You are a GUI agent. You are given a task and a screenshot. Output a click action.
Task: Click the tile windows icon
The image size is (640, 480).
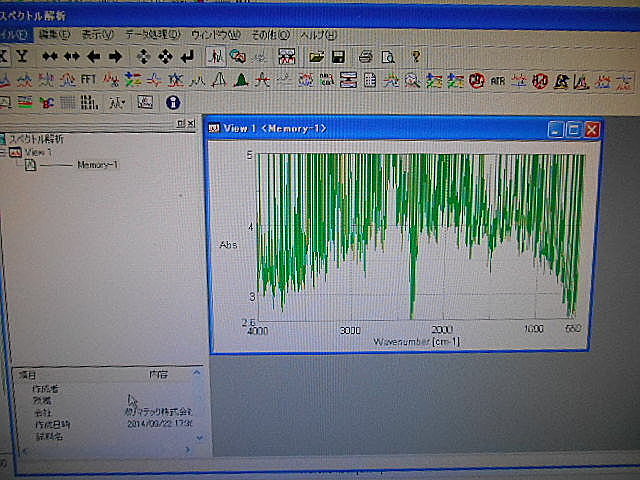(287, 56)
